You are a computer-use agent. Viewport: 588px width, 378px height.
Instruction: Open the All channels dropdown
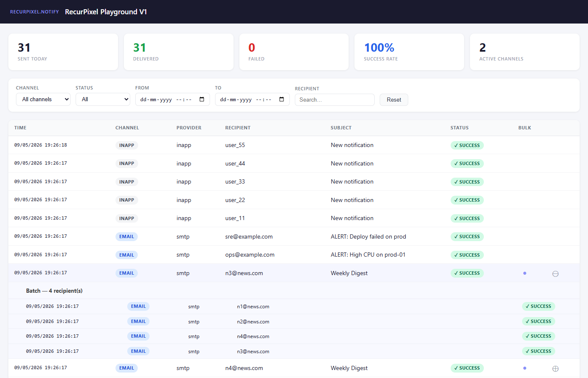(x=43, y=100)
